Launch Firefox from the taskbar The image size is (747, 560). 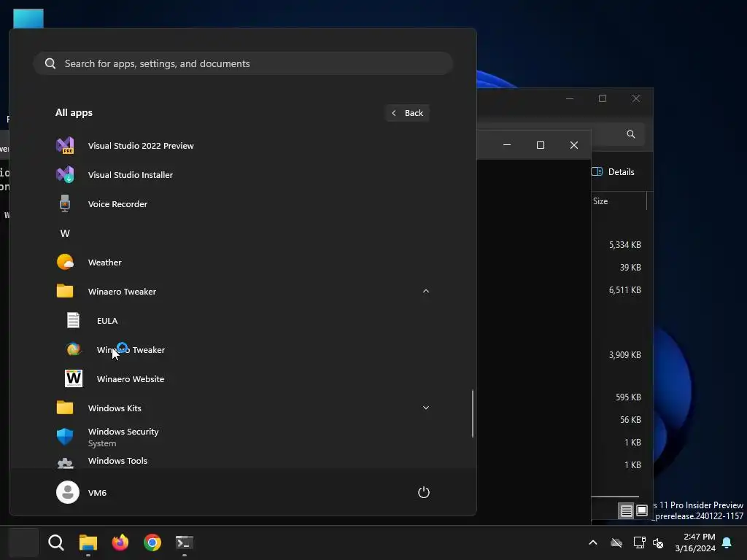click(120, 542)
